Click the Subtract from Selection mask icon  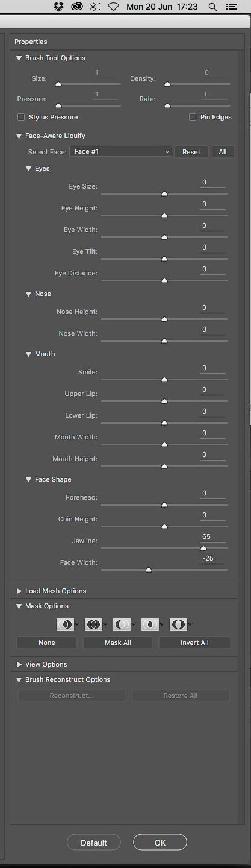coord(122,624)
